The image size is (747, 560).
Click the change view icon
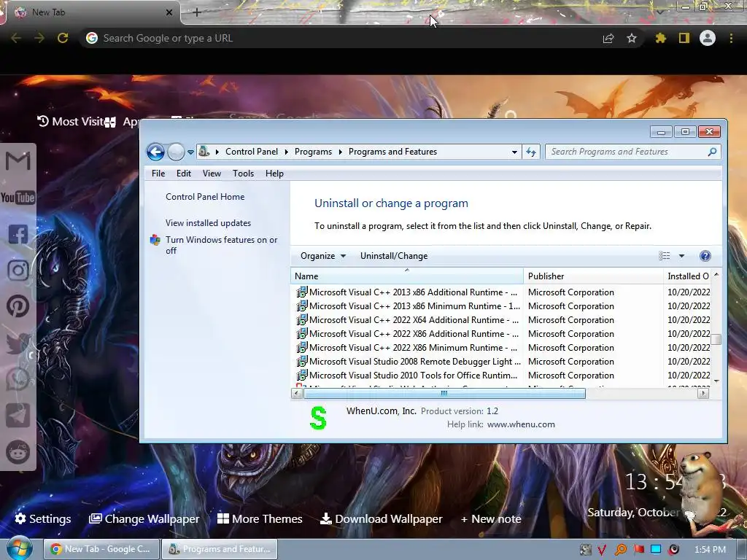point(664,256)
